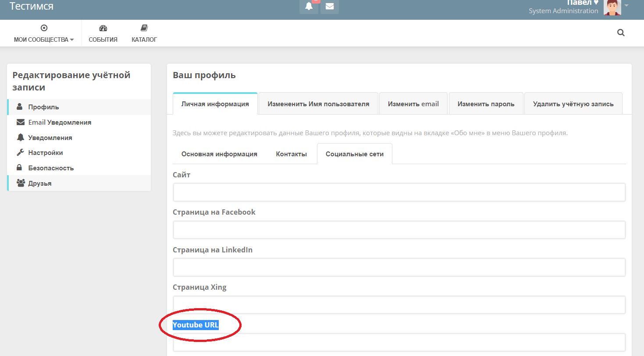Click the group icon beside Друзья
Viewport: 644px width, 356px height.
(21, 183)
